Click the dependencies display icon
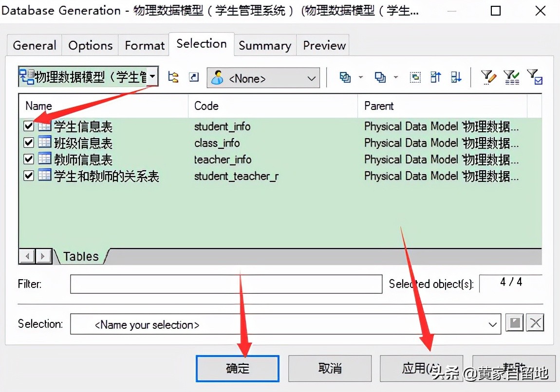Image resolution: width=560 pixels, height=392 pixels. [173, 77]
